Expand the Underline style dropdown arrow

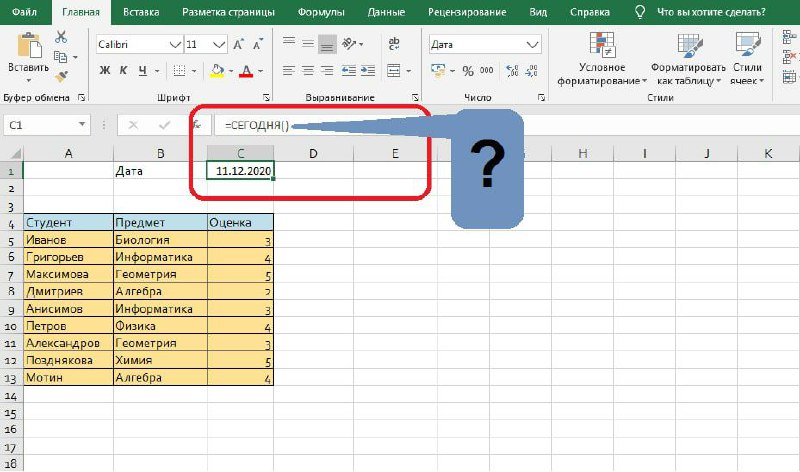(157, 71)
